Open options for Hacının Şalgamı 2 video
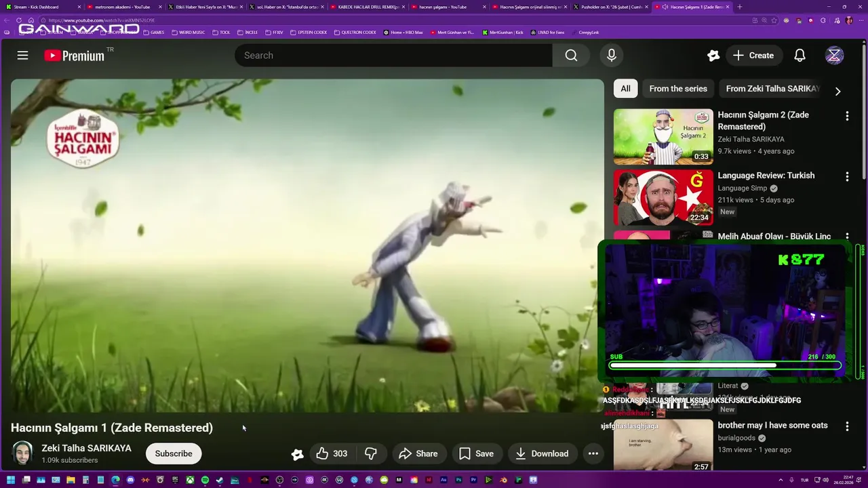 coord(847,116)
